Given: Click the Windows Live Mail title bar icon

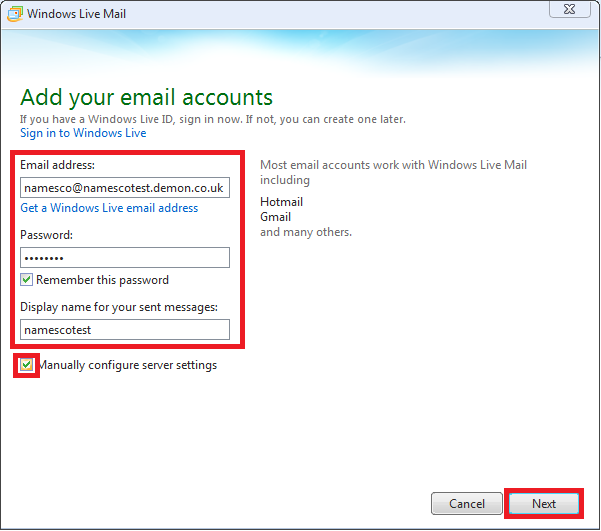Looking at the screenshot, I should pyautogui.click(x=15, y=14).
